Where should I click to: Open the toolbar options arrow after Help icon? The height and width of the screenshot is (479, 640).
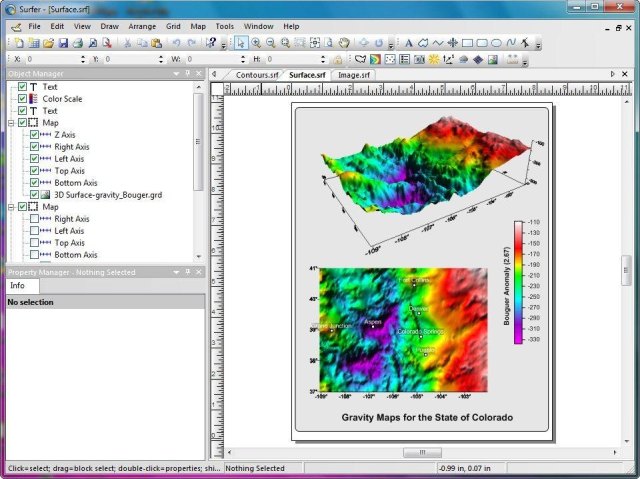[224, 44]
